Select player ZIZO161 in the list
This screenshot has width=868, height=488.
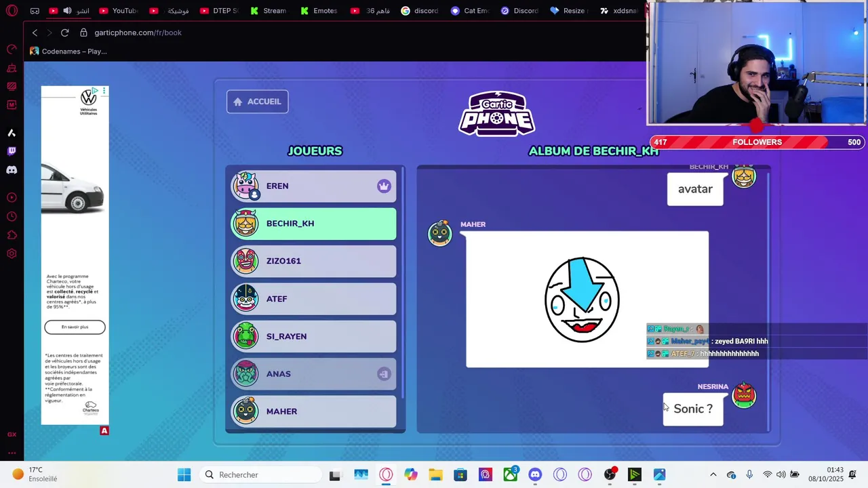[313, 261]
